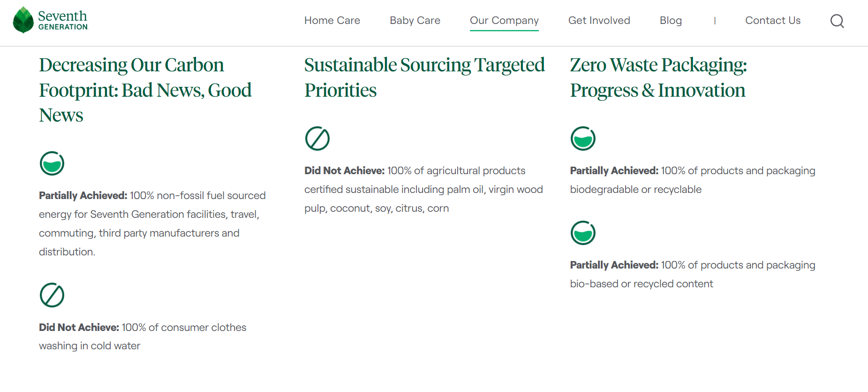This screenshot has width=868, height=392.
Task: Select the Our Company nav item
Action: (x=504, y=21)
